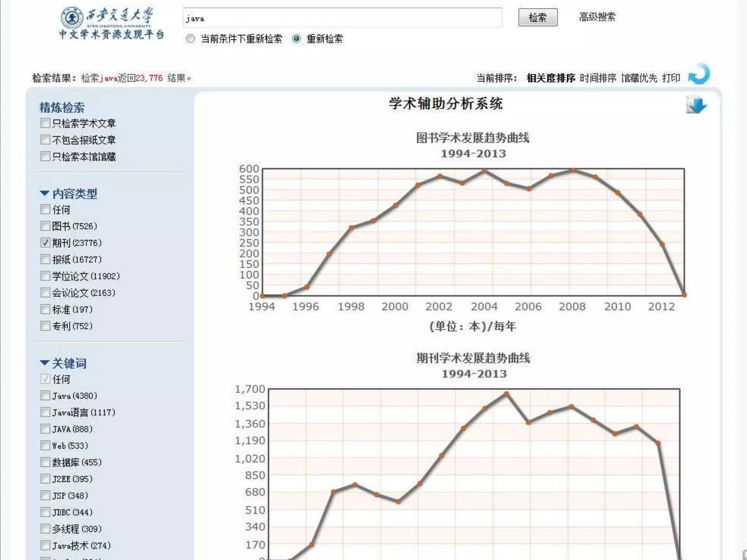Collapse the 内容类型 section triangle
Viewport: 747px width, 560px height.
(44, 193)
